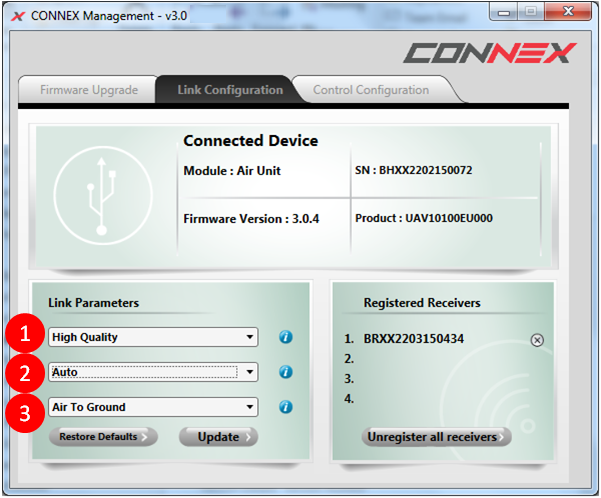Click the Restore Defaults button
This screenshot has height=498, width=601.
pos(103,437)
